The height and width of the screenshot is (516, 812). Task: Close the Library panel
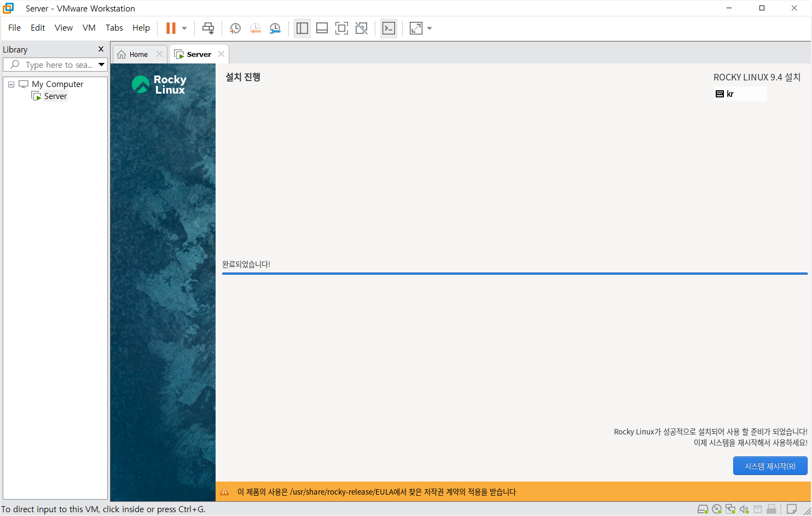[101, 49]
